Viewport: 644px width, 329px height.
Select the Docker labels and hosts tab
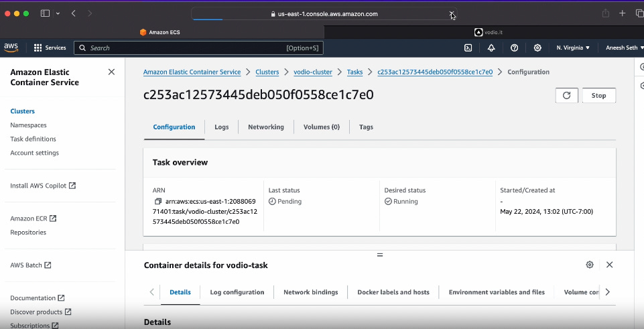tap(393, 292)
